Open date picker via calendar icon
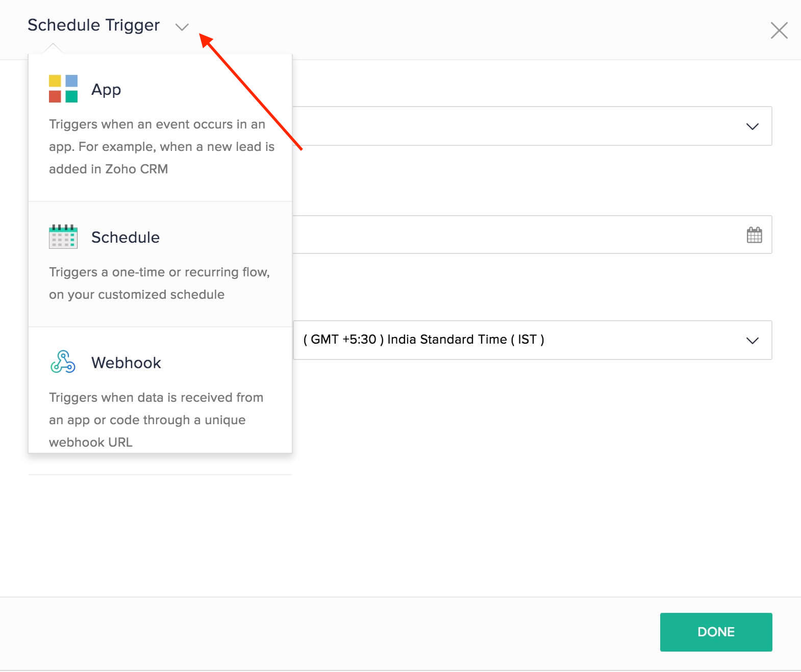 tap(754, 235)
